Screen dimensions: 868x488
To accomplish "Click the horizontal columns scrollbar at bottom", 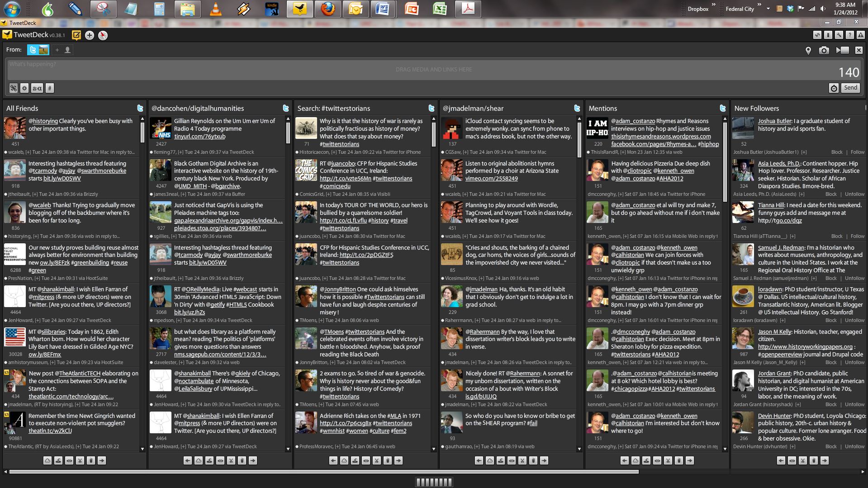I will pyautogui.click(x=324, y=472).
